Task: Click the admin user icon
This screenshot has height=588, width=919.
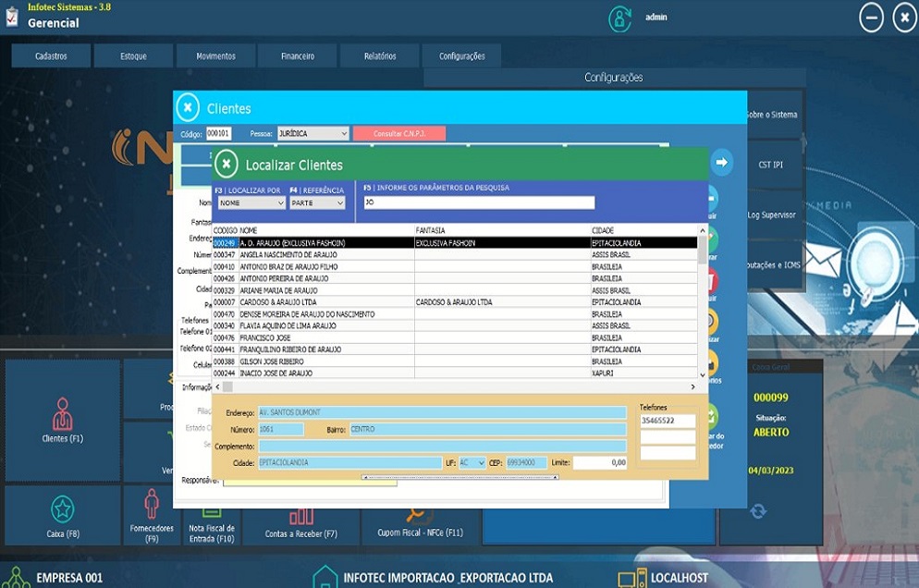Action: point(619,18)
